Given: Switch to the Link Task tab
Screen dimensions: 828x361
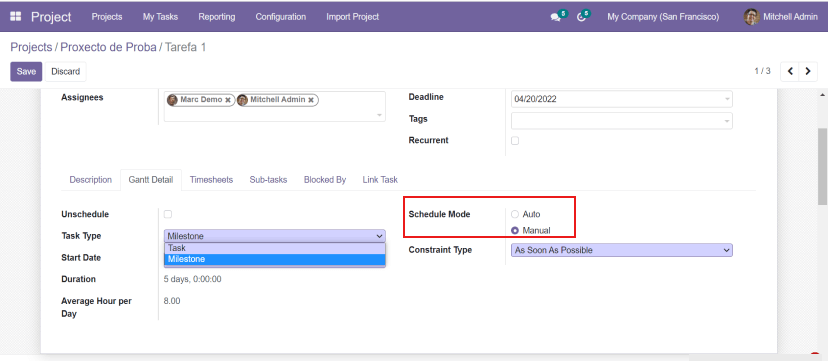Looking at the screenshot, I should pos(380,180).
